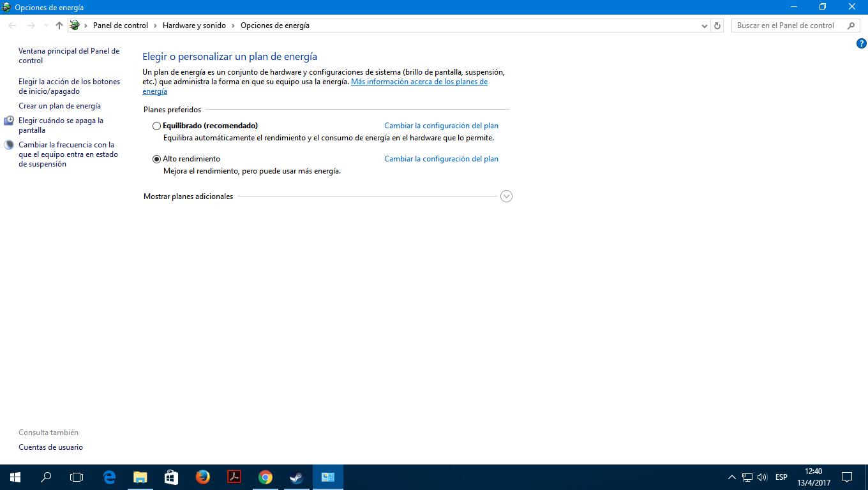This screenshot has height=490, width=868.
Task: Click the forward navigation arrow
Action: pyautogui.click(x=31, y=26)
